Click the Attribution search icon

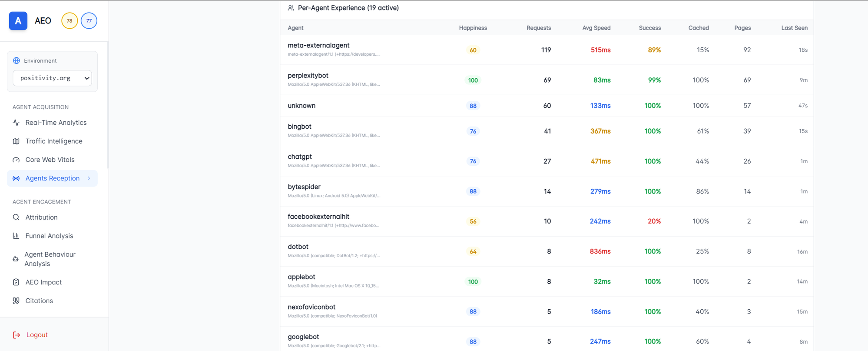click(16, 217)
